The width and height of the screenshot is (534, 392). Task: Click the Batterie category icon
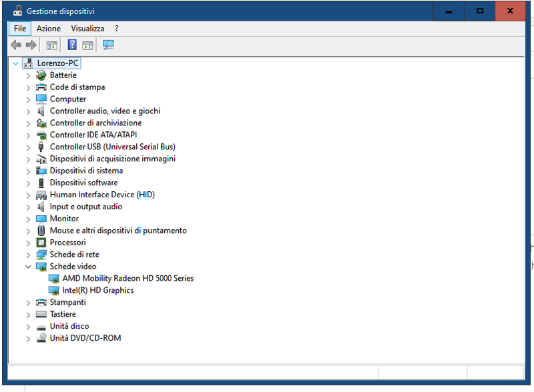(x=41, y=75)
